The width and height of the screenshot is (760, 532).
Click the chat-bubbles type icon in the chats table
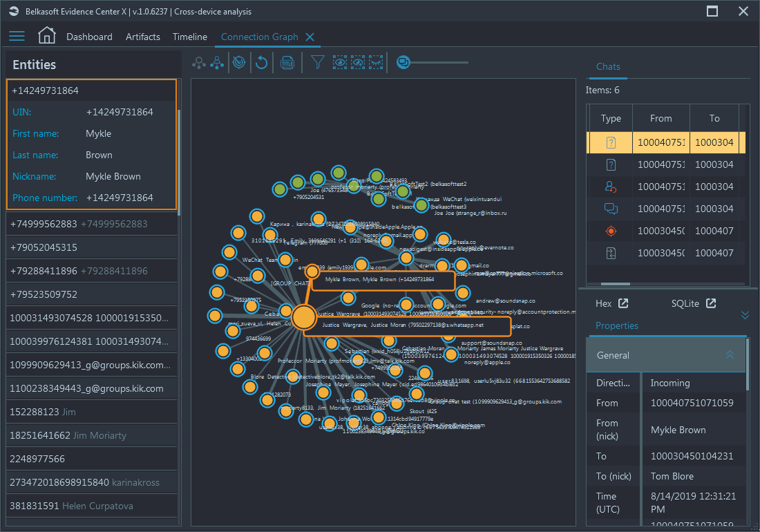611,209
